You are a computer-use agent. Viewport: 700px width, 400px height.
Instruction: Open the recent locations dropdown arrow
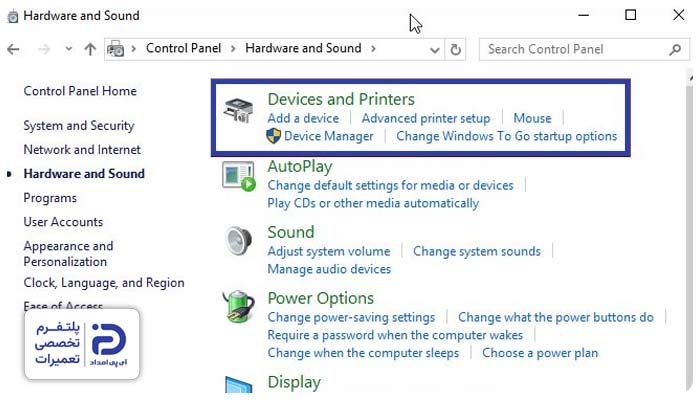(x=68, y=48)
